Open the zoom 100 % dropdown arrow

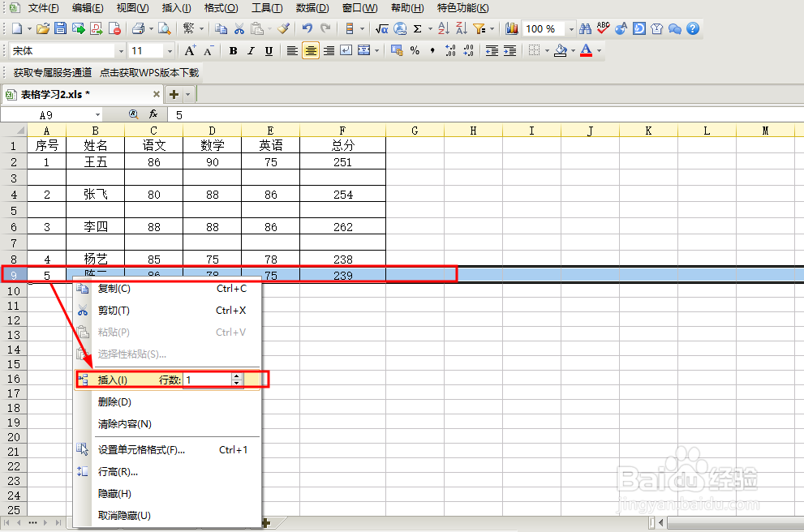click(571, 29)
